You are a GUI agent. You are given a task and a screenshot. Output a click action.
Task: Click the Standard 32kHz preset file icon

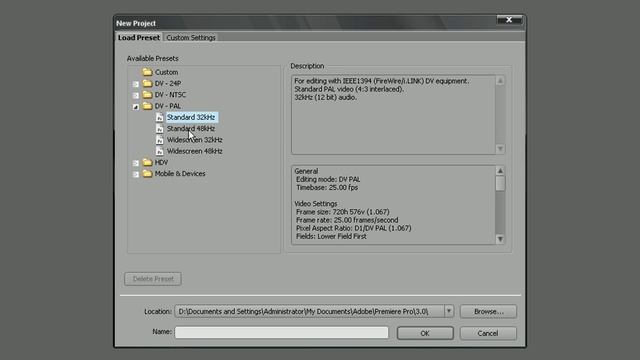point(160,118)
